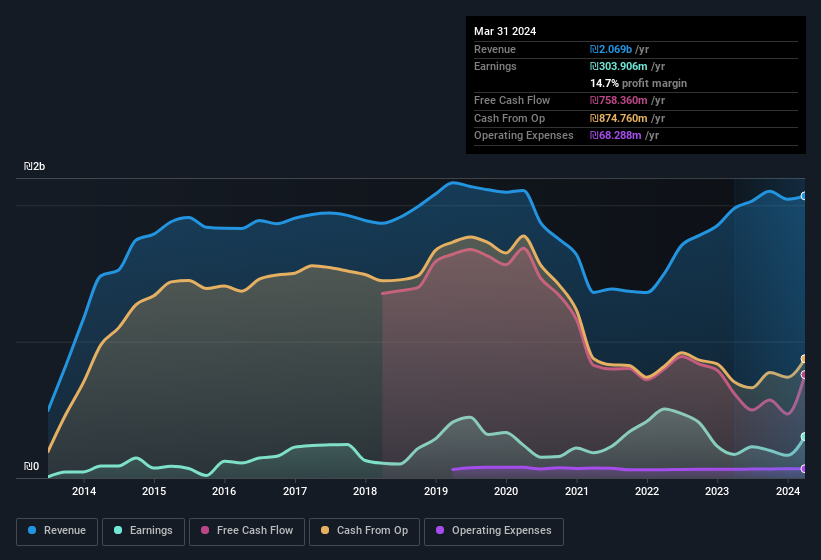Toggle the Earnings legend button
The image size is (821, 560).
(x=143, y=532)
